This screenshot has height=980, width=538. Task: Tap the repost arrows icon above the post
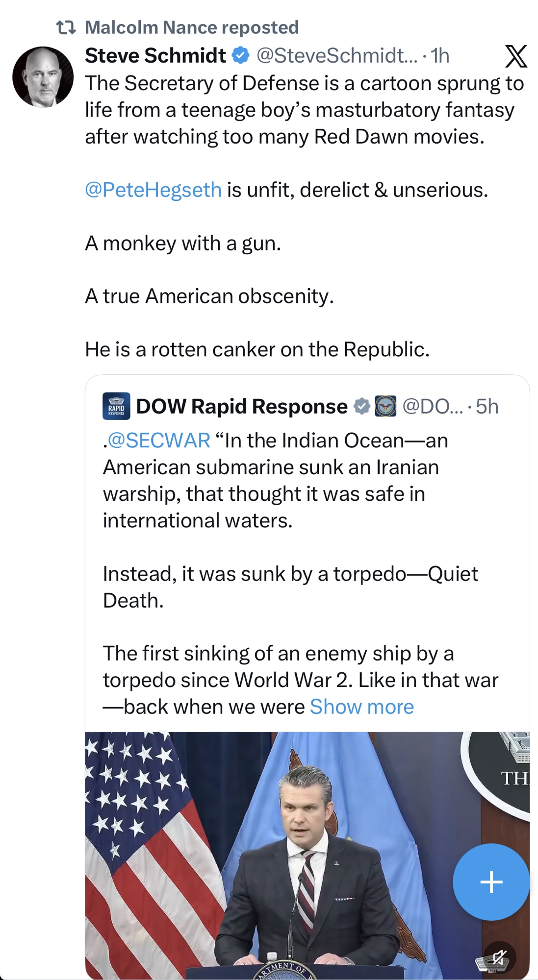tap(66, 27)
